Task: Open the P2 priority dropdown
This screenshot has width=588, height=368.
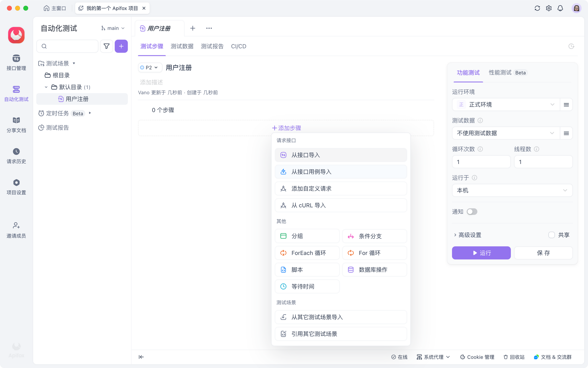Action: coord(150,67)
